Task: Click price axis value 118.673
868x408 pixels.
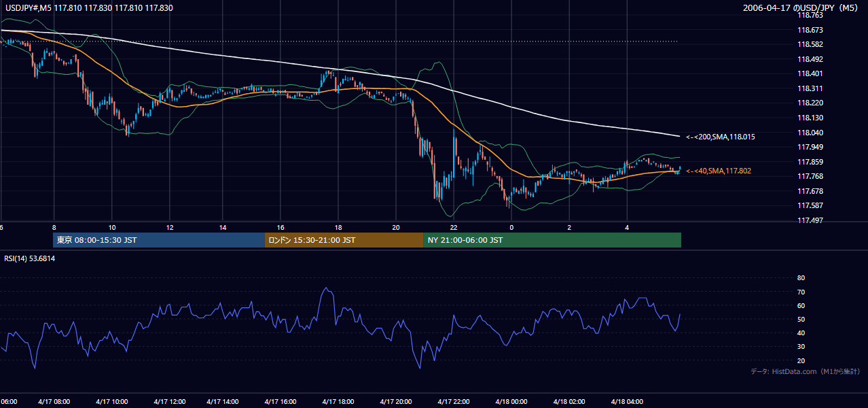Action: click(810, 30)
